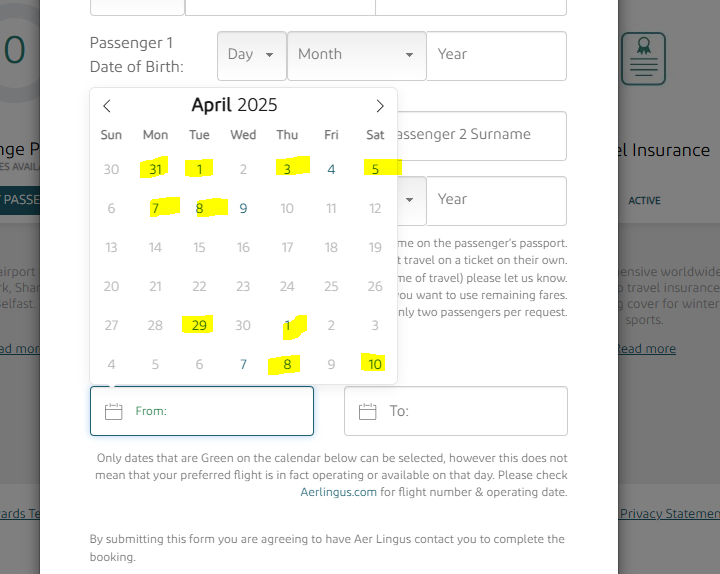Click calendar icon in From field

113,411
